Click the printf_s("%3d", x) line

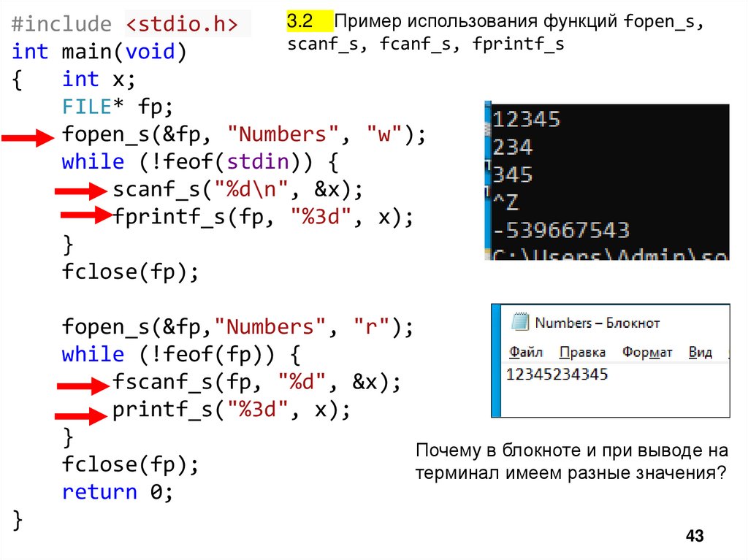click(232, 410)
